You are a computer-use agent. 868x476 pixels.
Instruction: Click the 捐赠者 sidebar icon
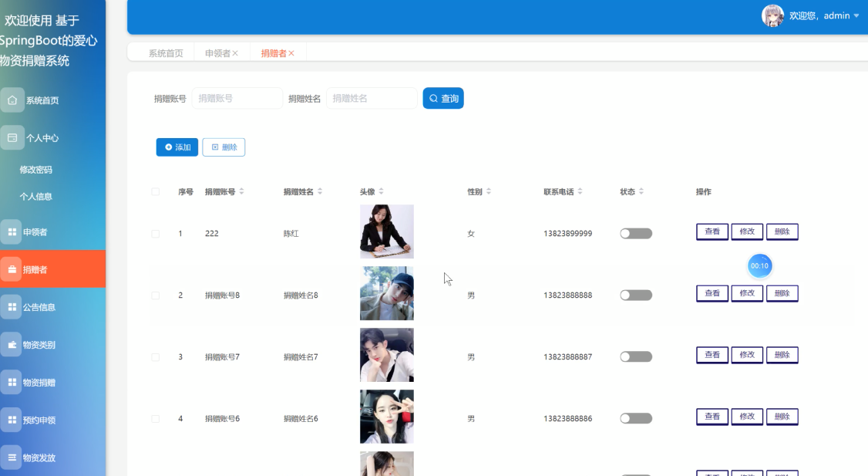click(x=12, y=270)
